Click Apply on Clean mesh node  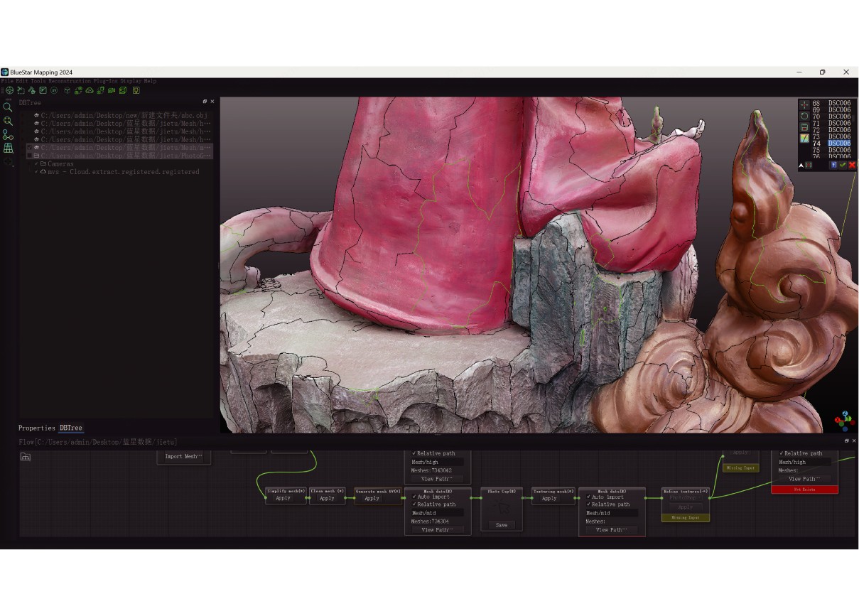tap(327, 498)
